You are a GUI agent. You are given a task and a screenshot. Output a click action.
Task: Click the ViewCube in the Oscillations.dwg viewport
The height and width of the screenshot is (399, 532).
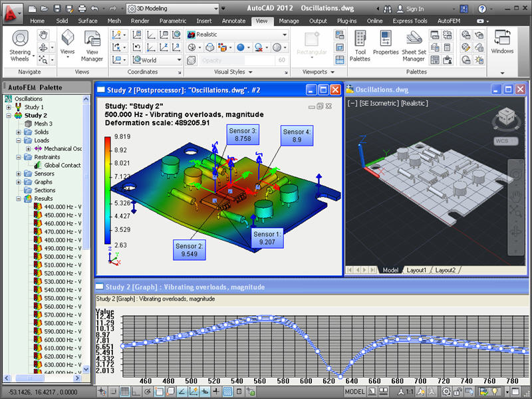click(507, 118)
